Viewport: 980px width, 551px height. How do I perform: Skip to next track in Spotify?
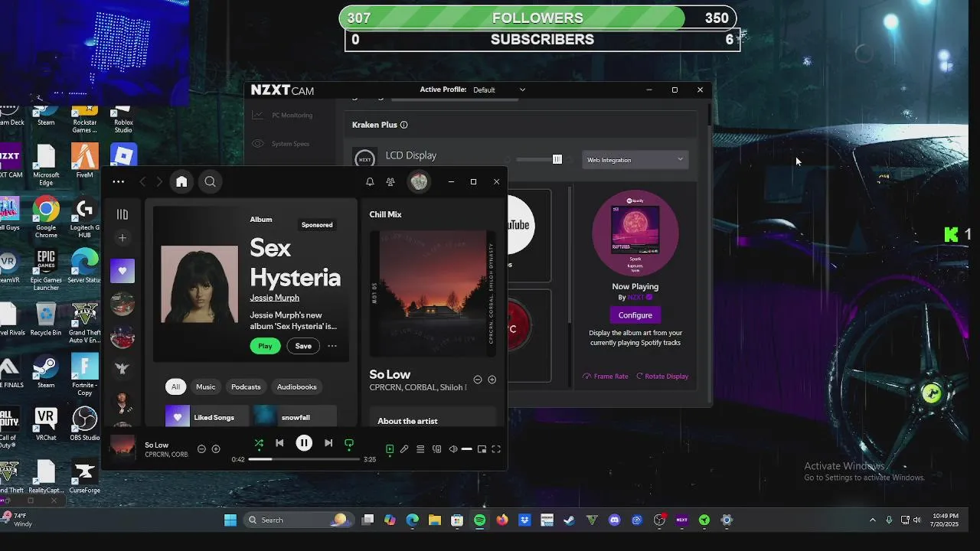click(328, 443)
